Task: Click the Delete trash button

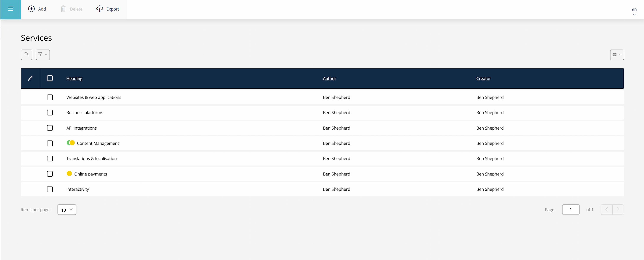Action: [71, 9]
